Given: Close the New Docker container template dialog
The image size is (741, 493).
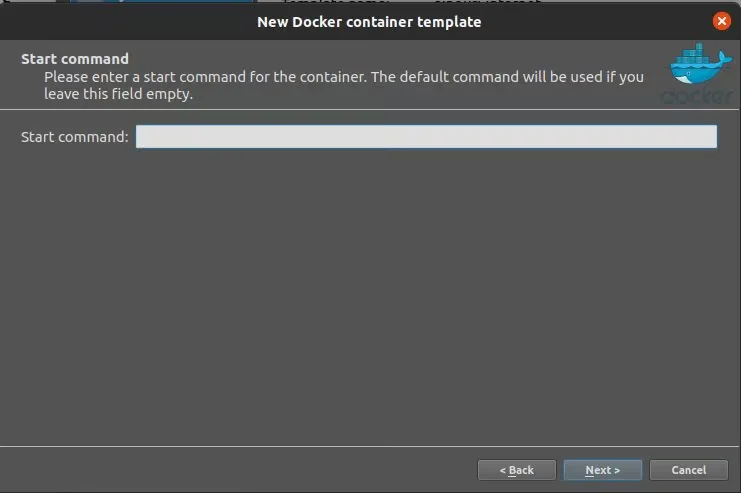Looking at the screenshot, I should click(x=721, y=21).
